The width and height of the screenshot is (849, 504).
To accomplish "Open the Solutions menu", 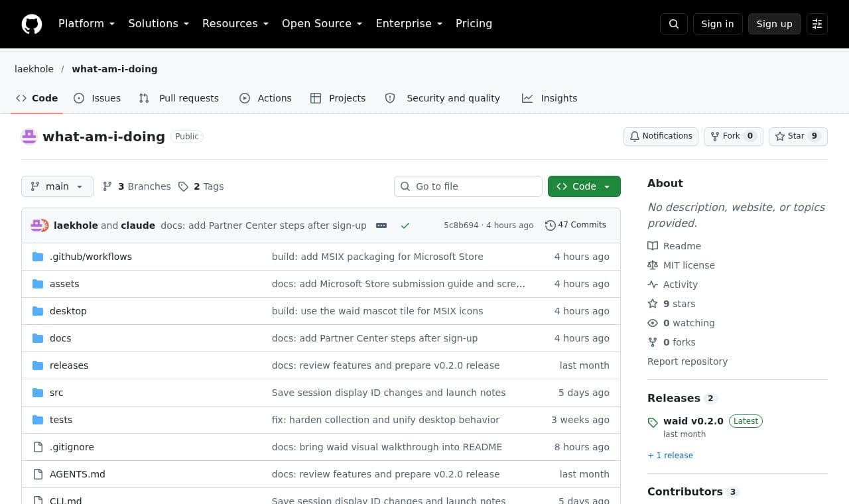I will pyautogui.click(x=159, y=24).
